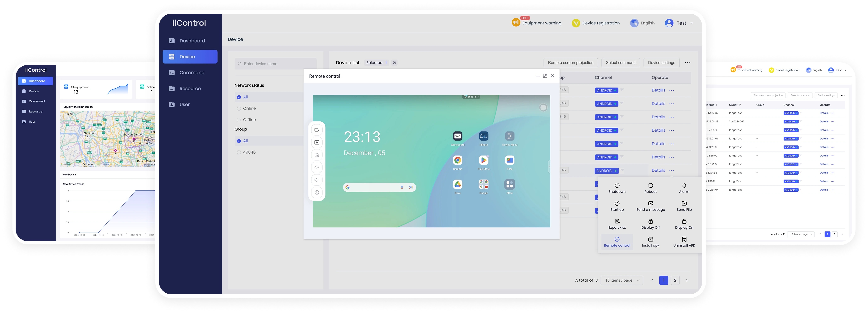Screen dimensions: 868x313
Task: Click the Shutdown power icon
Action: pos(617,185)
